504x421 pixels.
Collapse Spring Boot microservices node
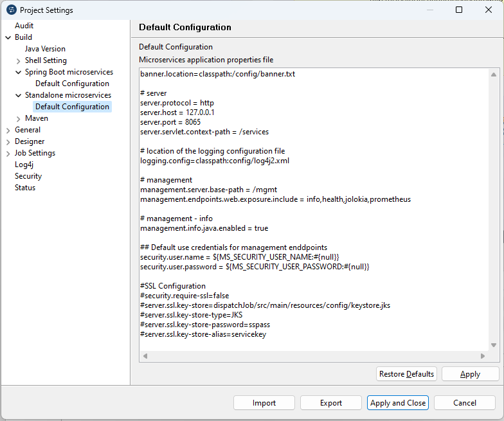(18, 73)
